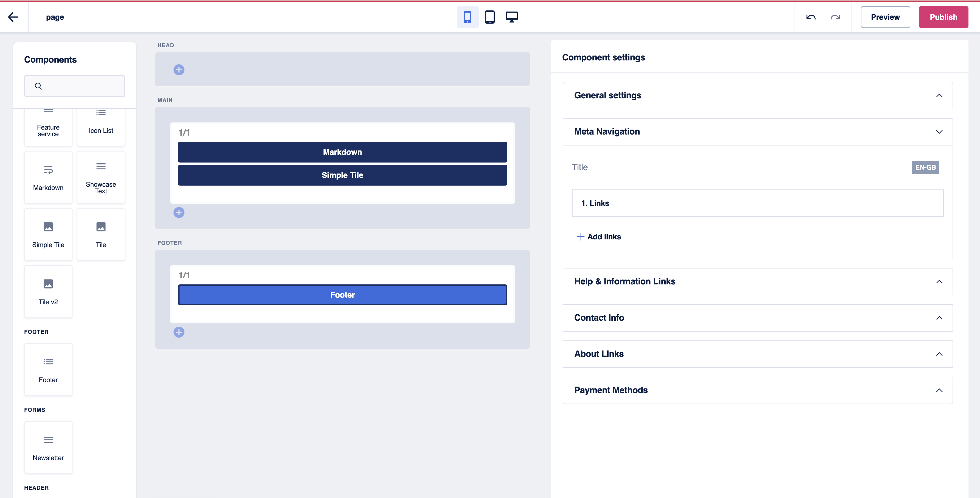Click Add links in Meta Navigation

pos(598,236)
